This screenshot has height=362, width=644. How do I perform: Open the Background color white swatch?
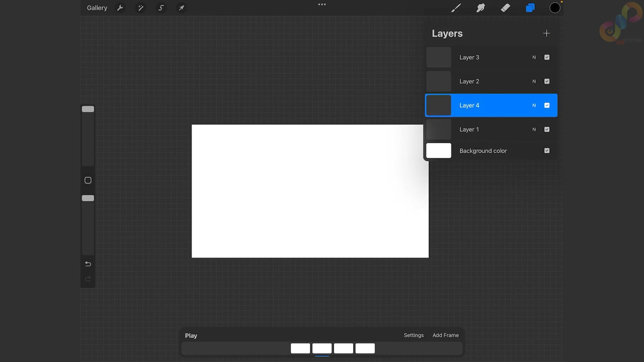coord(439,151)
